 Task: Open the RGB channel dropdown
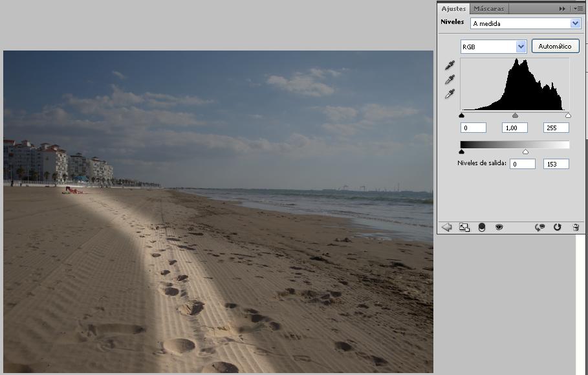(521, 47)
